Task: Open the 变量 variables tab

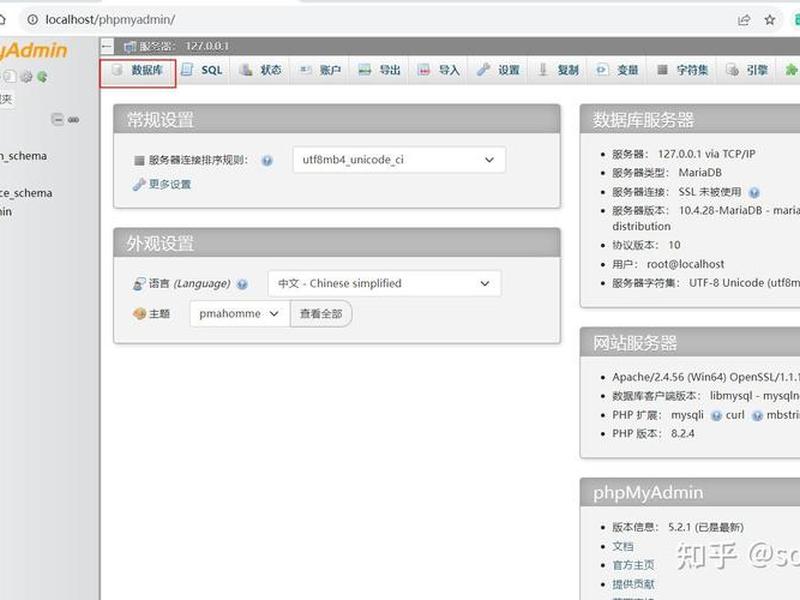Action: [618, 70]
